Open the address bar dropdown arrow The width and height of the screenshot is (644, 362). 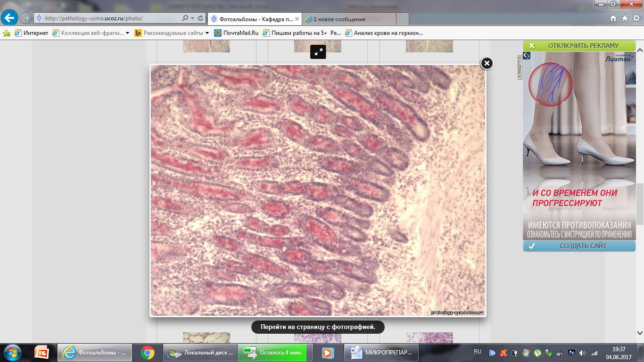192,18
